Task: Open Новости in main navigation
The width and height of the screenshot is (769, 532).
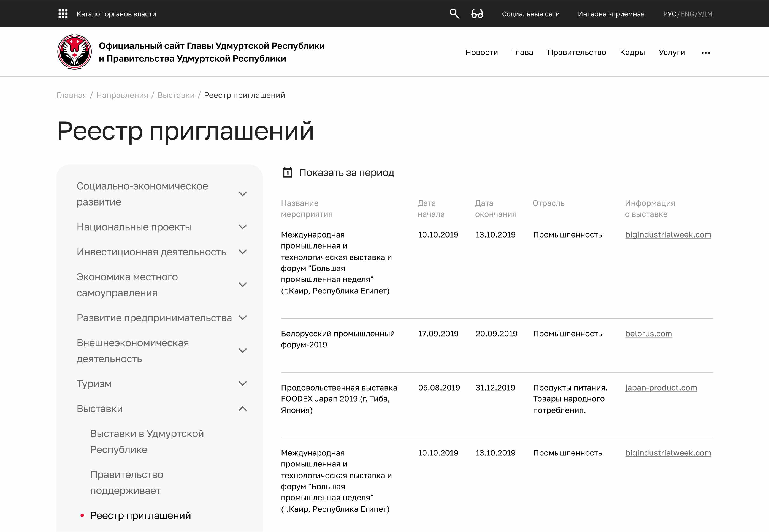Action: pyautogui.click(x=481, y=52)
